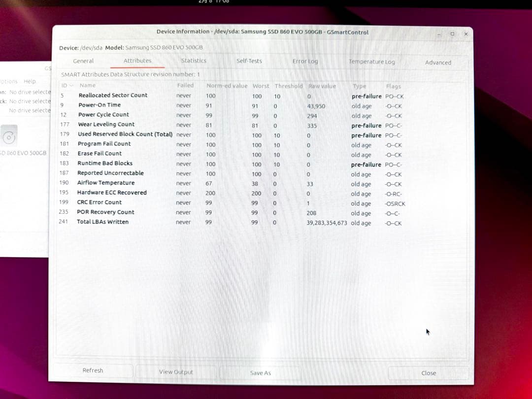Go to the Self-Tests tab
The height and width of the screenshot is (399, 532).
pos(249,61)
